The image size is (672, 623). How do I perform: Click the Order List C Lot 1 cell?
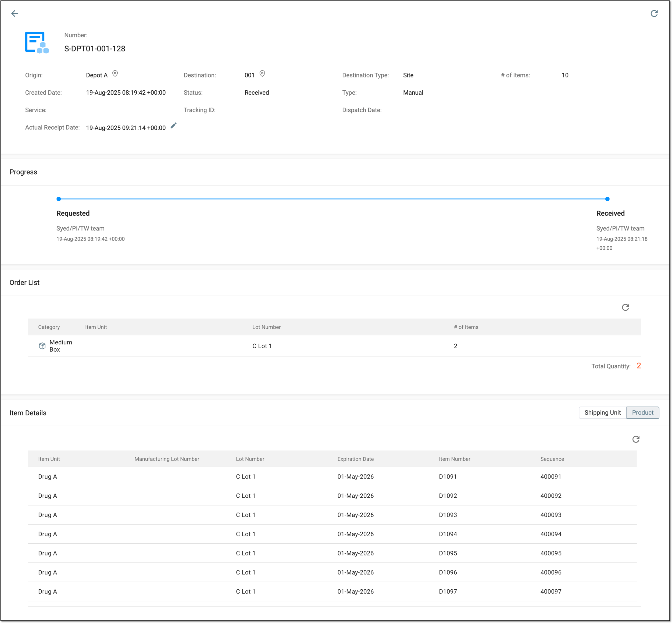click(262, 346)
